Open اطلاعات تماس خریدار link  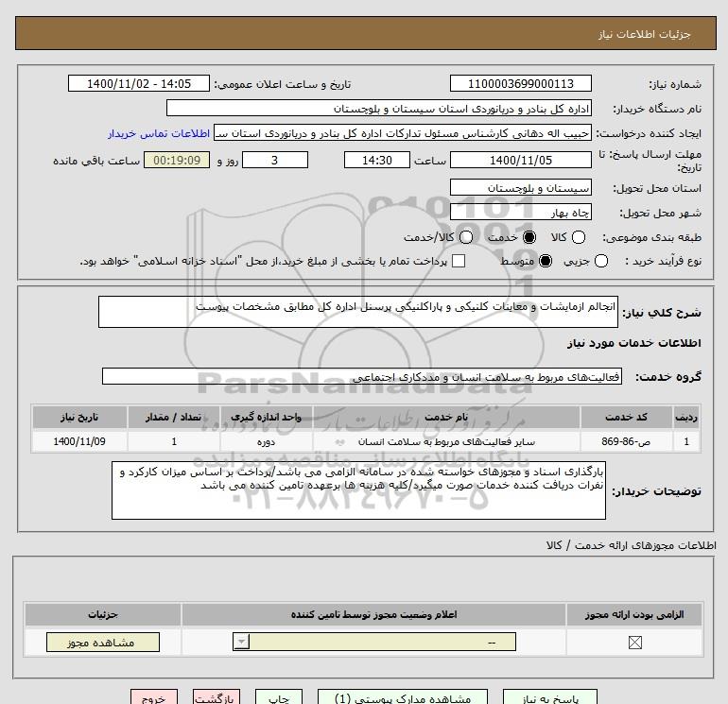pyautogui.click(x=159, y=133)
